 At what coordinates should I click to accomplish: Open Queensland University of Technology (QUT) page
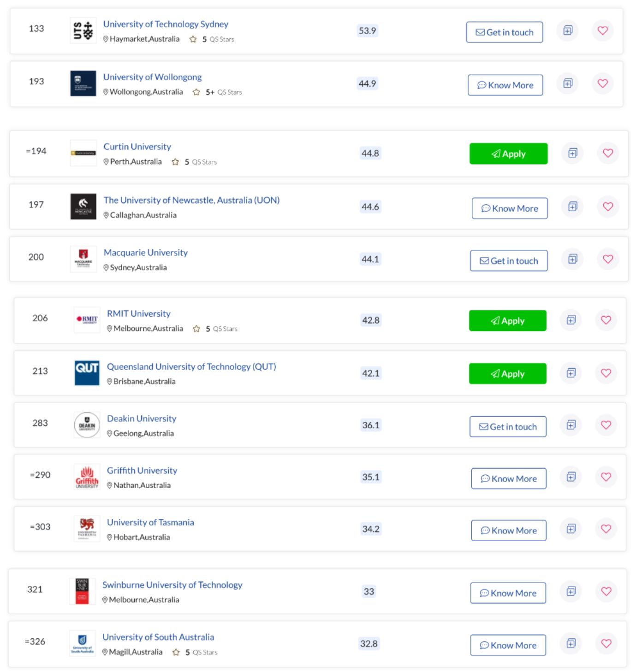pos(191,366)
